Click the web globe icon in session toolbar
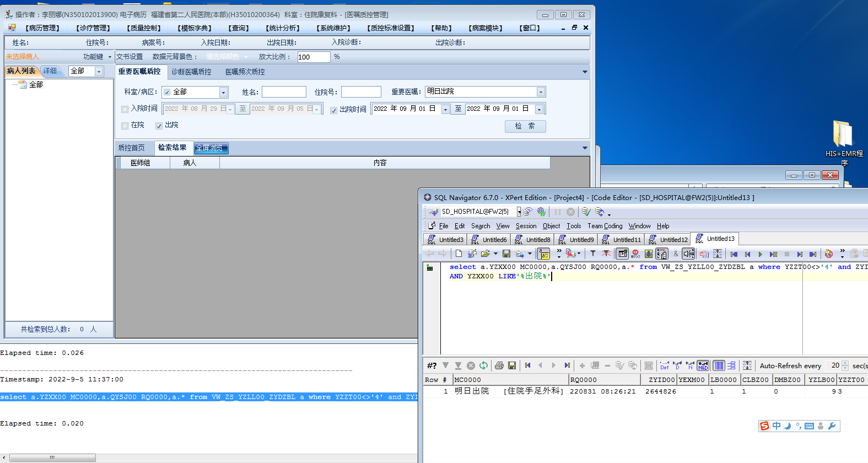 click(x=541, y=212)
